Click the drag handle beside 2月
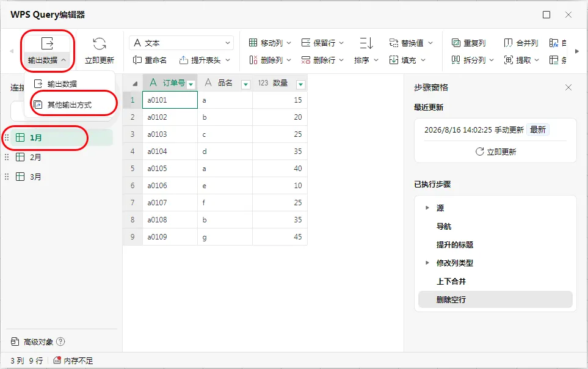The height and width of the screenshot is (369, 588). pyautogui.click(x=6, y=157)
